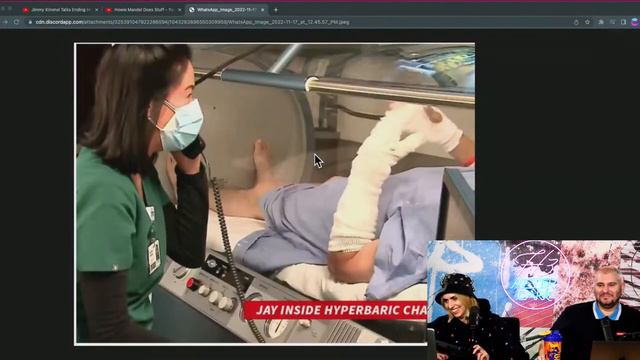Click the webcam overlay of hosts
This screenshot has width=640, height=360.
(x=533, y=300)
